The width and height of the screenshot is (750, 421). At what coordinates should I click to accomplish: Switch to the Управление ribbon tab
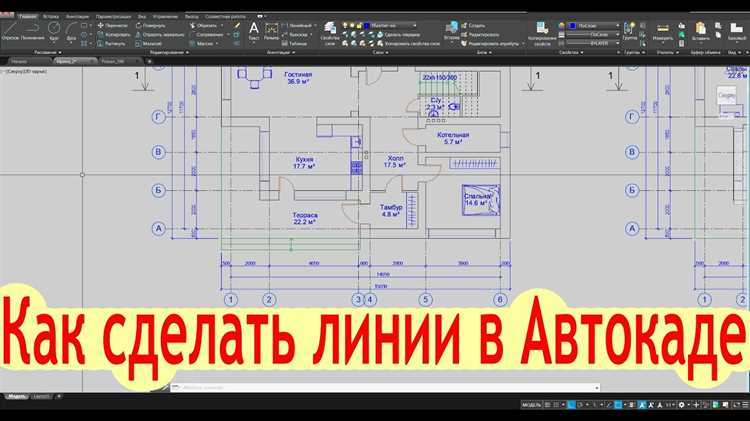pyautogui.click(x=165, y=16)
